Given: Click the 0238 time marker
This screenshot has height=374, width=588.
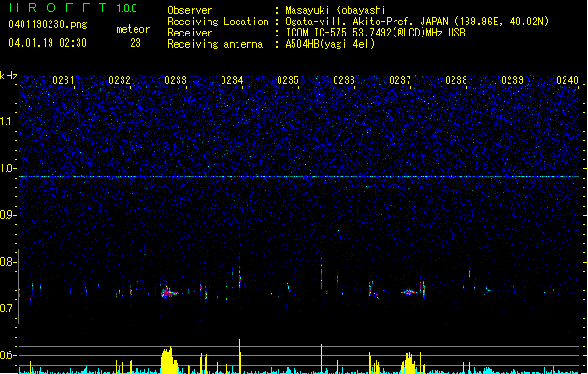Looking at the screenshot, I should click(456, 80).
